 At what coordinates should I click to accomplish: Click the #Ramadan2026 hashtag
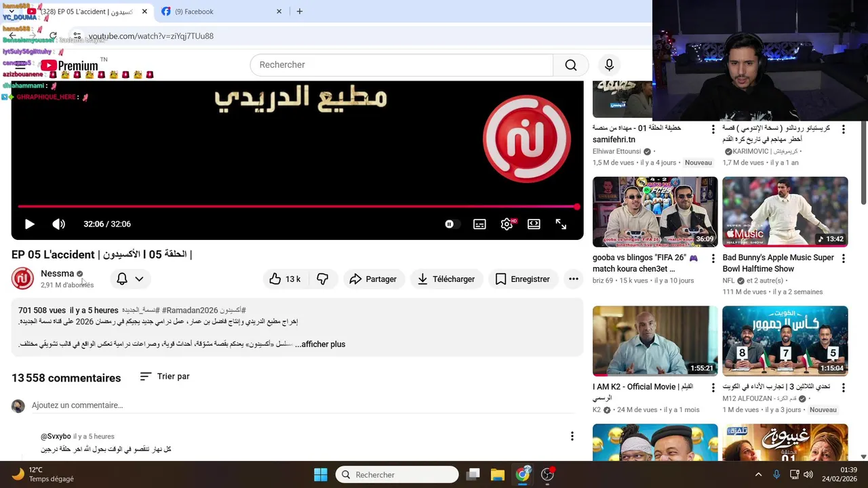(190, 310)
